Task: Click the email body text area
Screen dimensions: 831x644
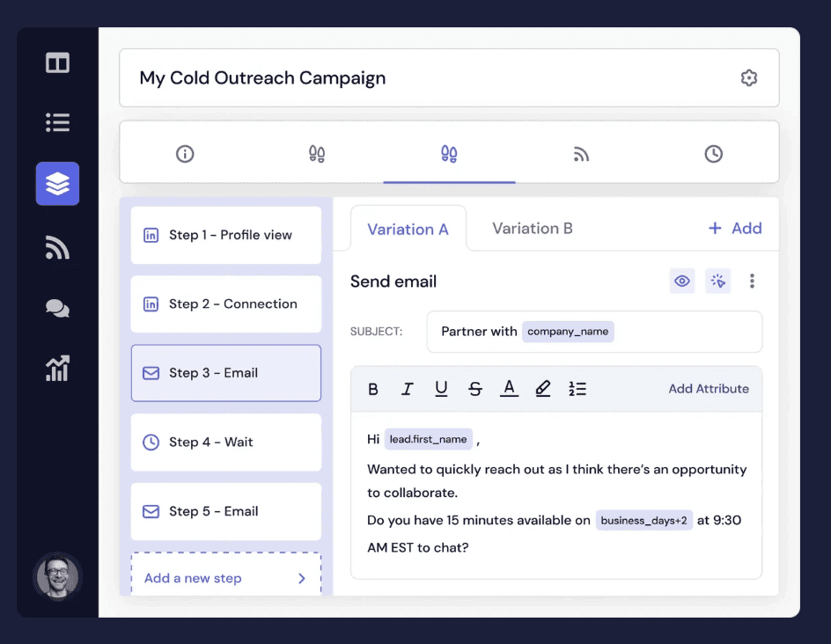Action: pyautogui.click(x=556, y=495)
